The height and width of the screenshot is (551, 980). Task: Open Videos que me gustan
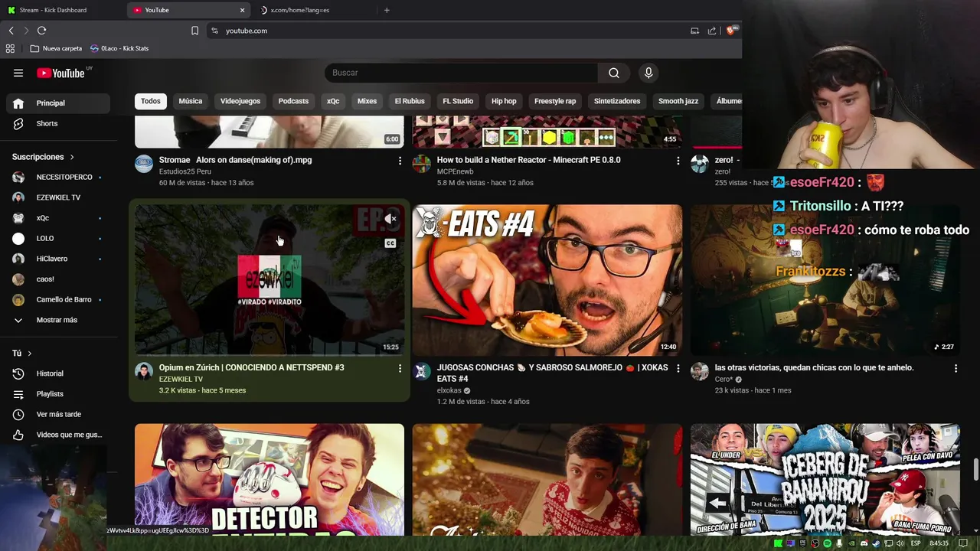(x=58, y=435)
